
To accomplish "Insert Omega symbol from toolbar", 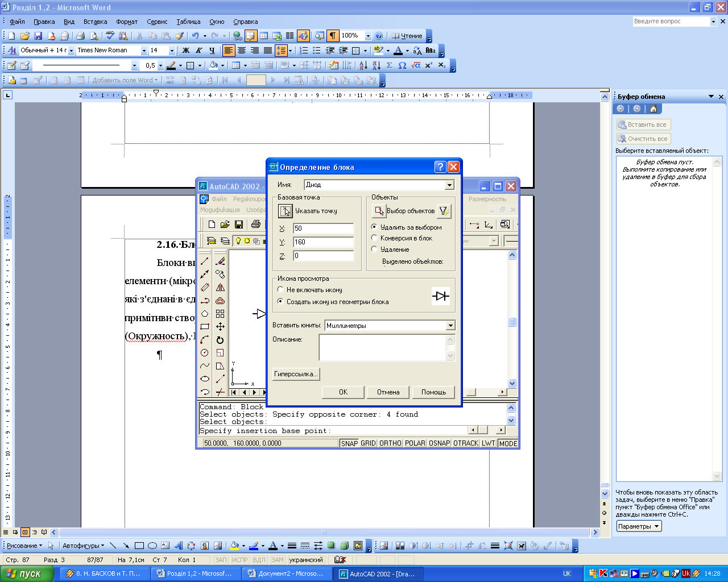I will click(402, 65).
